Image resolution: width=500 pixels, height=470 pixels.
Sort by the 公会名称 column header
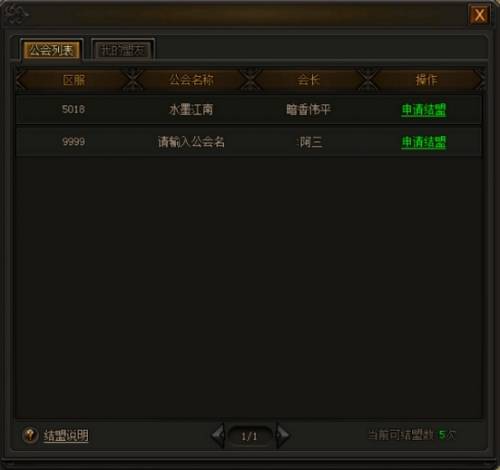coord(191,80)
